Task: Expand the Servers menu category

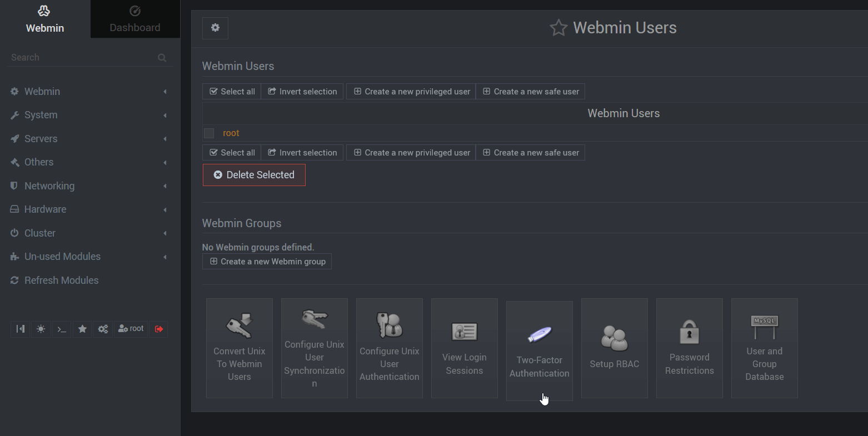Action: (89, 139)
